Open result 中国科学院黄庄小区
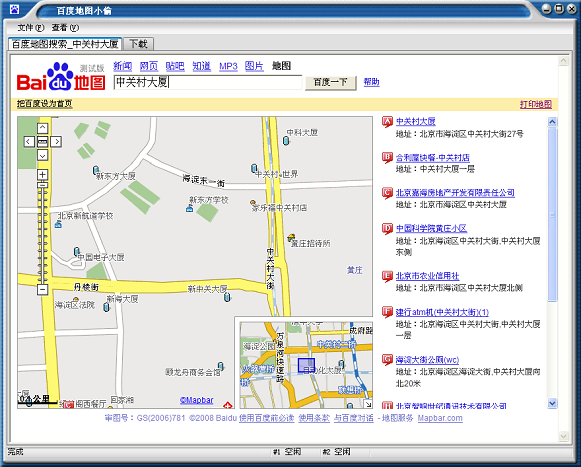The height and width of the screenshot is (467, 581). [x=431, y=228]
